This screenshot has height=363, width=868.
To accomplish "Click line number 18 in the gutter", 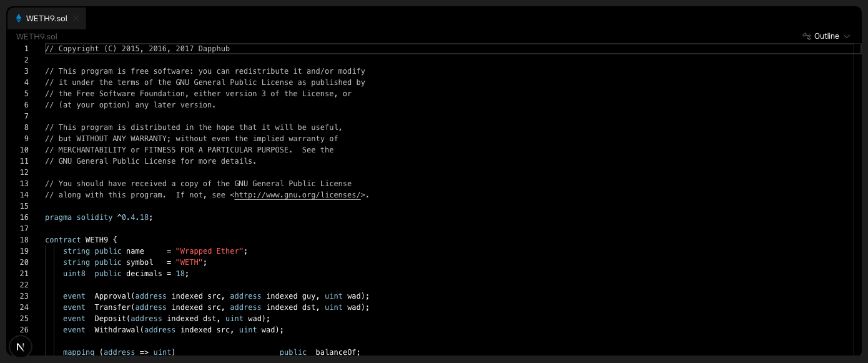I will (x=24, y=240).
